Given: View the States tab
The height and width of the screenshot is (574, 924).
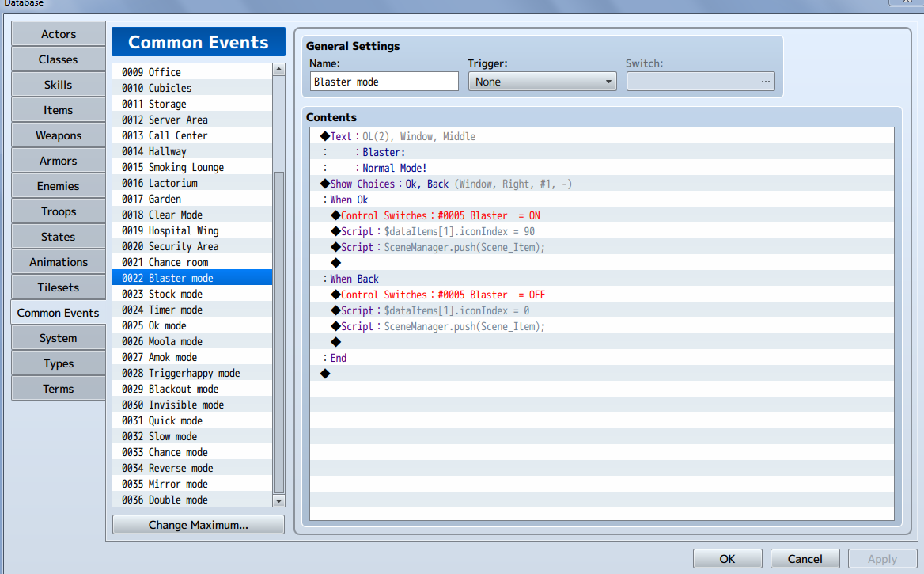Looking at the screenshot, I should click(59, 238).
